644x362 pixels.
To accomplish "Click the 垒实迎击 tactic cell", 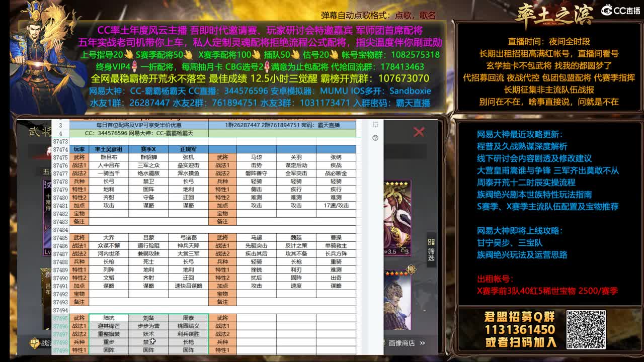I will click(x=188, y=165).
